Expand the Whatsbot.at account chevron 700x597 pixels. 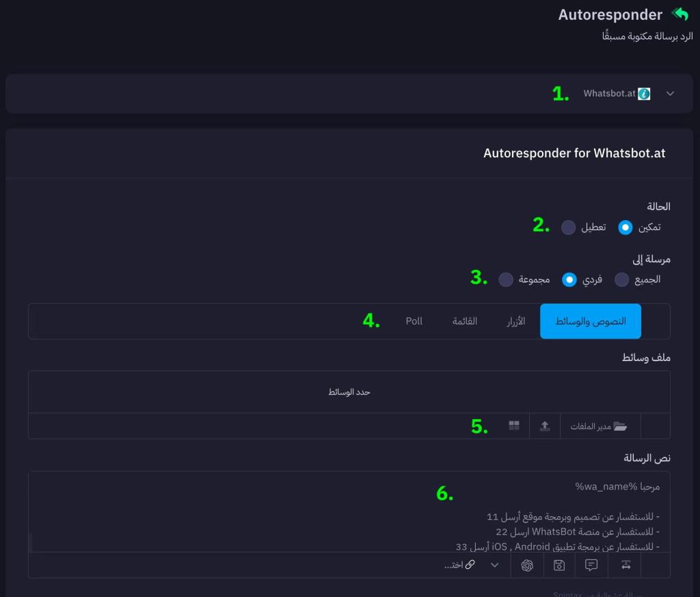pos(670,94)
